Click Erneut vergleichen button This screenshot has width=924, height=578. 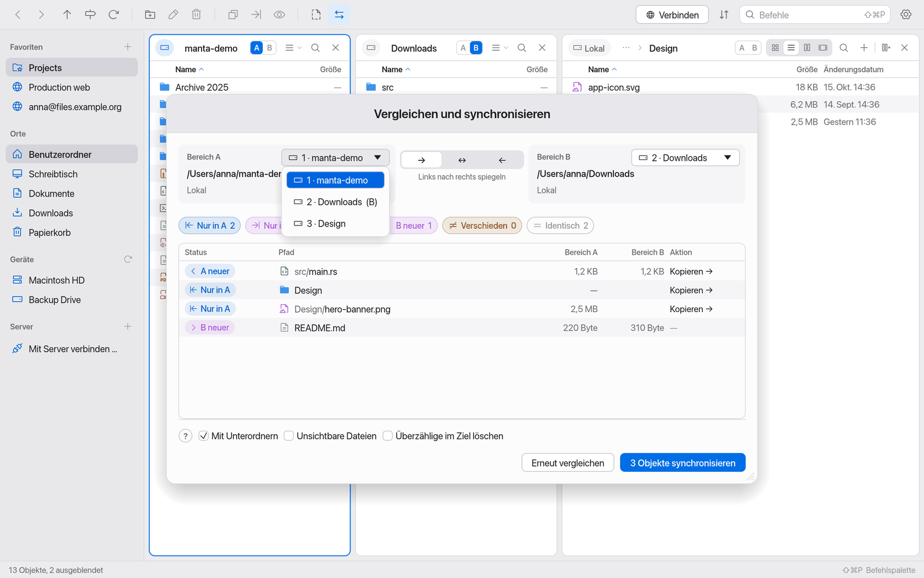(x=568, y=463)
